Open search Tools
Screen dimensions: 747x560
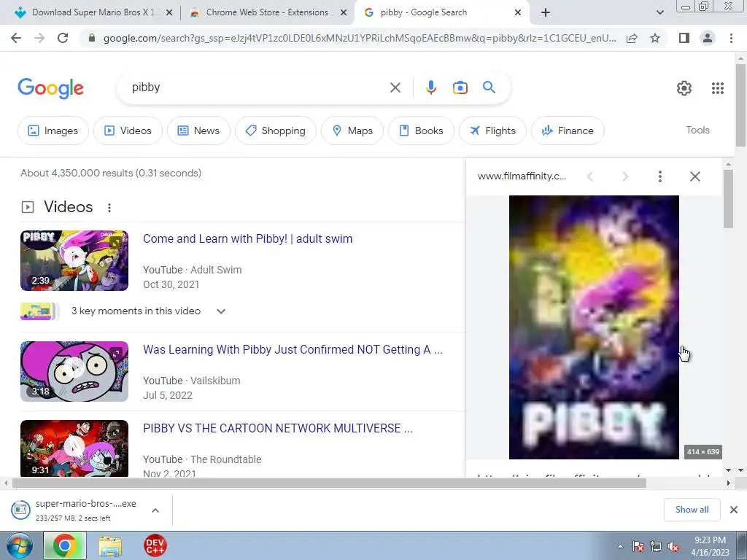697,130
